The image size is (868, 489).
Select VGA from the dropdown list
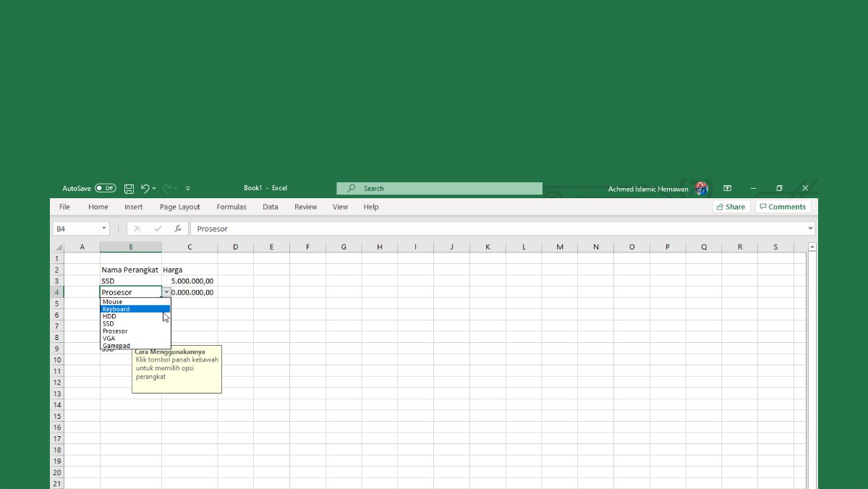point(135,339)
